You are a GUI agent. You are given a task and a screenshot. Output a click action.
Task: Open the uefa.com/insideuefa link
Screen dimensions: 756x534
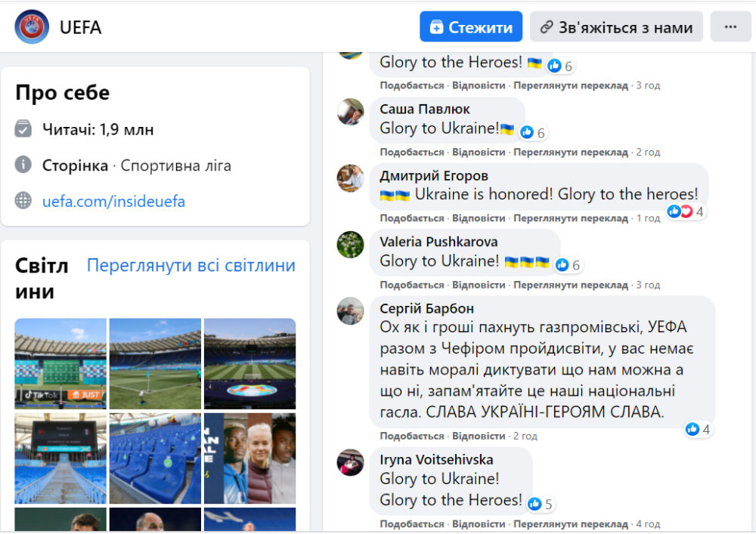(x=113, y=201)
